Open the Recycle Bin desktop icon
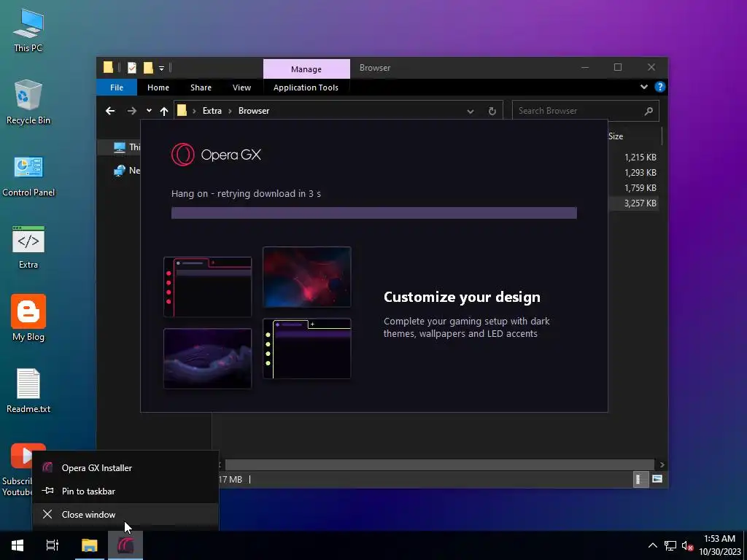 coord(28,102)
